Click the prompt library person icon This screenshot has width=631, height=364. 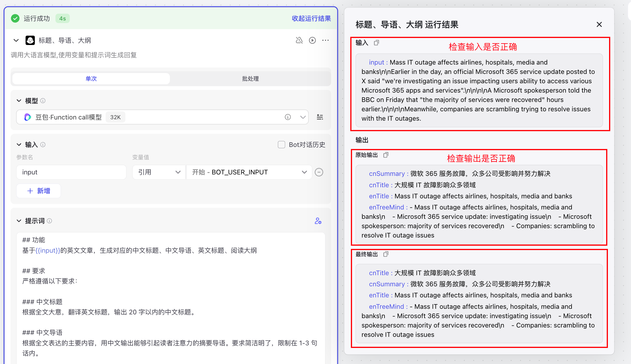click(318, 221)
